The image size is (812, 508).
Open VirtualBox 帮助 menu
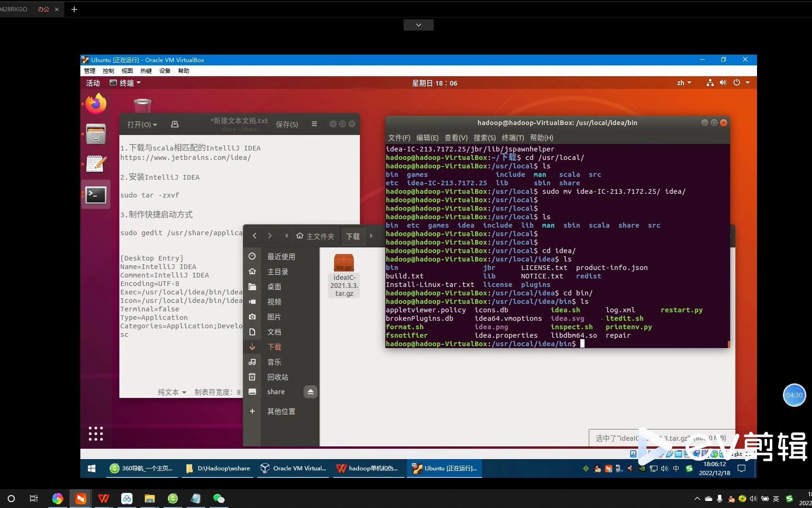[x=184, y=71]
